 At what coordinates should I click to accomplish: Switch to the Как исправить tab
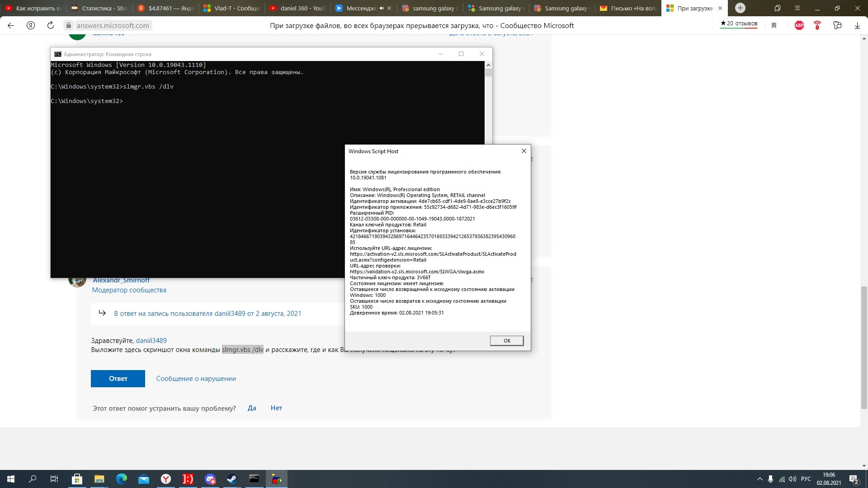pos(33,8)
